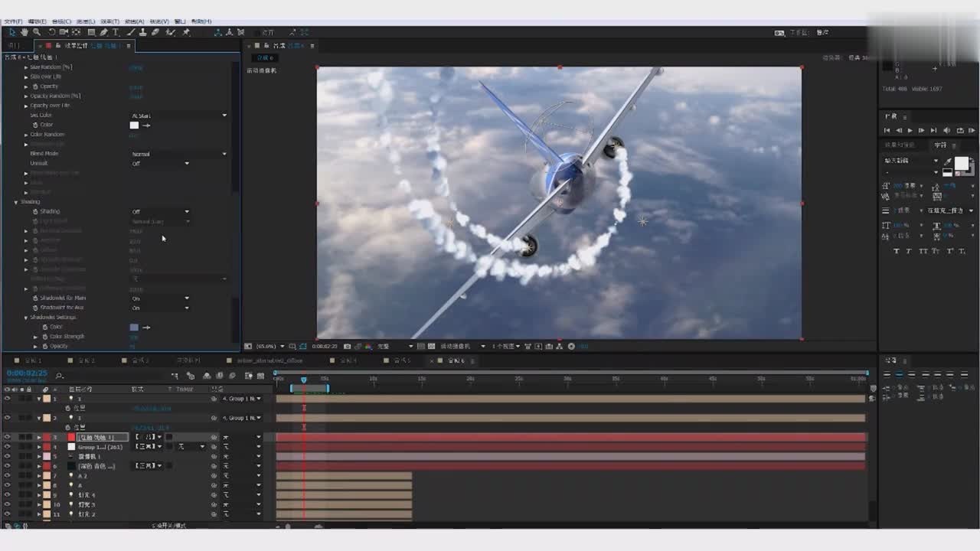The width and height of the screenshot is (980, 551).
Task: Hide layer 3 with its eye icon
Action: pos(7,437)
